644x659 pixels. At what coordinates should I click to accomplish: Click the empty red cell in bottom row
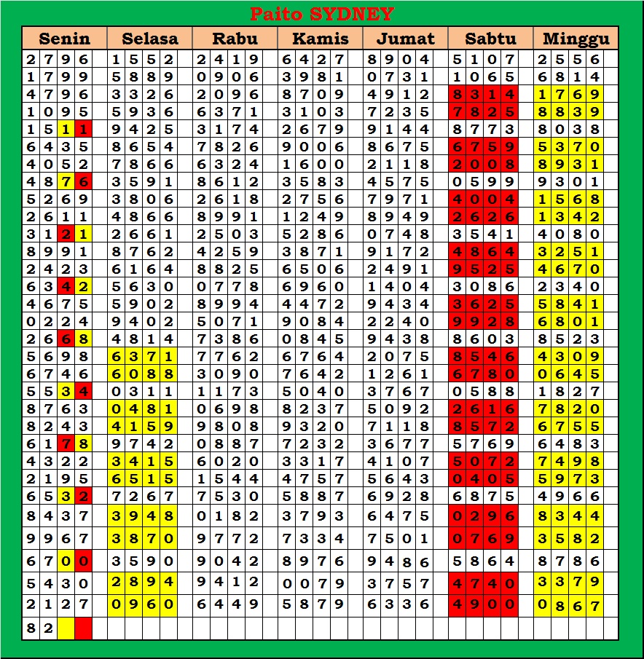pos(83,629)
